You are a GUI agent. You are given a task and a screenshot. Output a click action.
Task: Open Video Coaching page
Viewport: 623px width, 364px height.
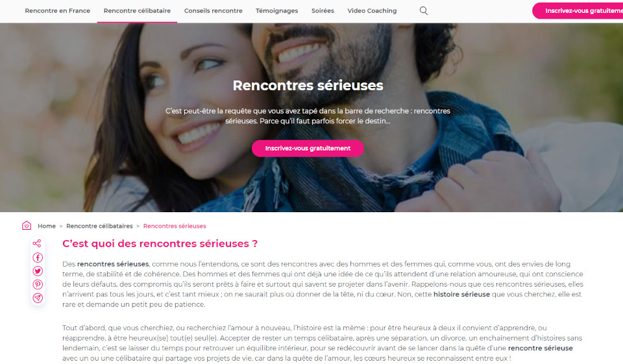pos(372,11)
